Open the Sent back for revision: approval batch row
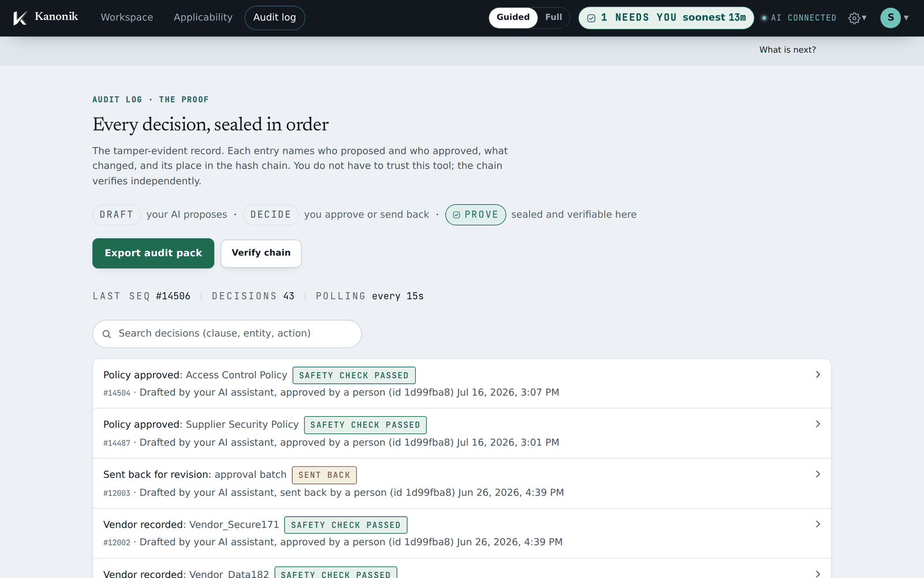The image size is (924, 578). click(x=462, y=483)
